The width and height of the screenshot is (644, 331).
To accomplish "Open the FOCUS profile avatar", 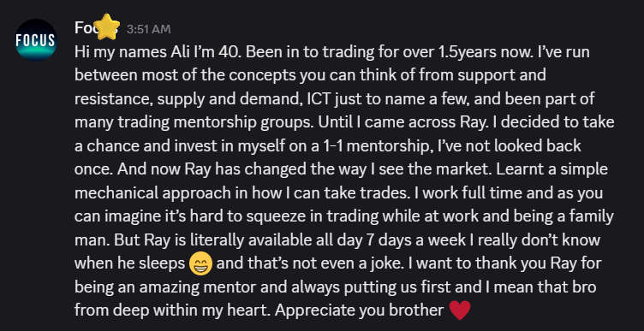I will [x=36, y=40].
